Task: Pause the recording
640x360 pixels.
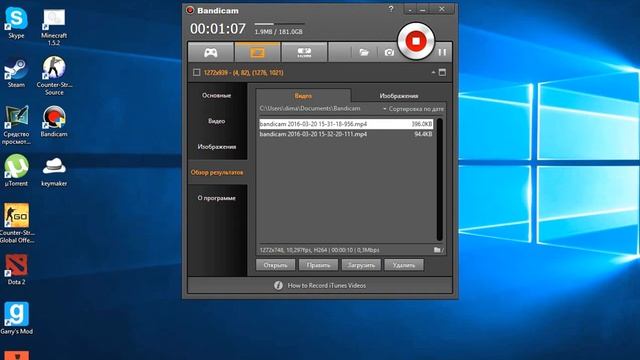Action: pos(442,52)
